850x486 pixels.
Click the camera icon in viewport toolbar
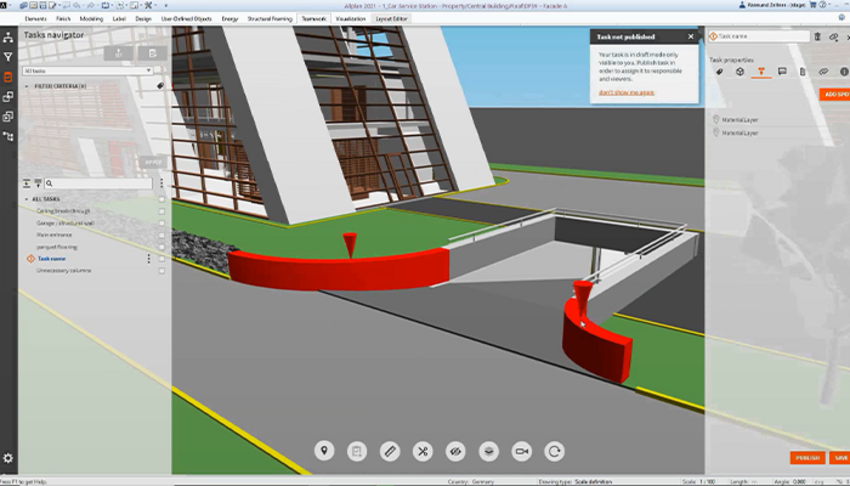click(x=521, y=452)
